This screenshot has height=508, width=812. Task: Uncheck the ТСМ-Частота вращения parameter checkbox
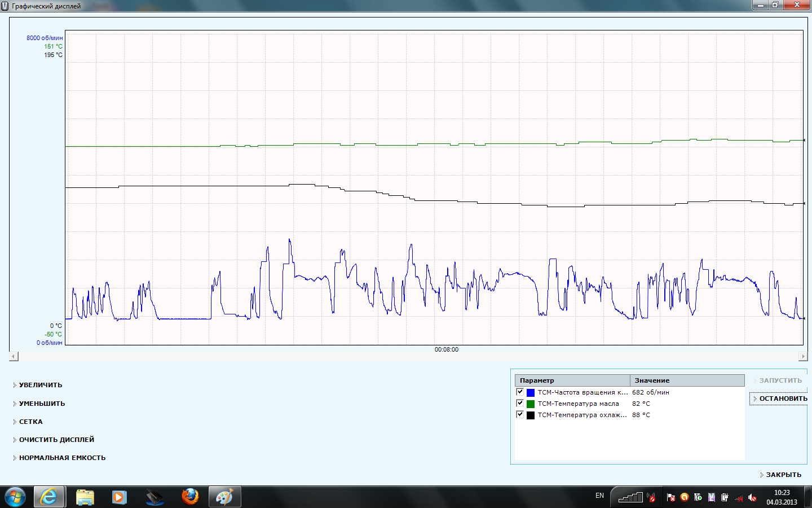coord(520,392)
